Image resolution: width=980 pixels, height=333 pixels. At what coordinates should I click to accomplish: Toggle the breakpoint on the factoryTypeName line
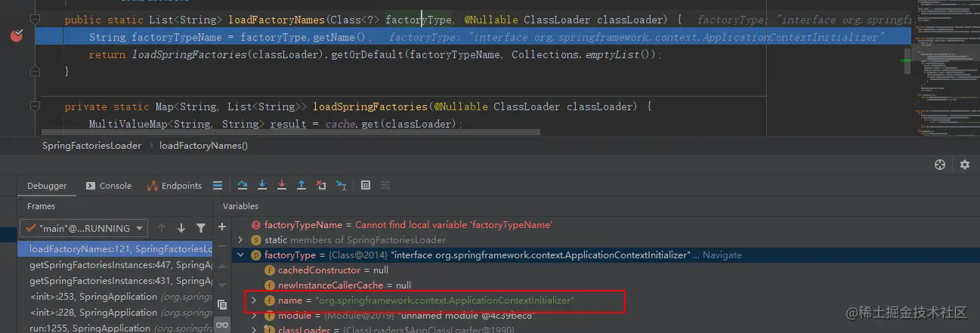click(x=17, y=35)
